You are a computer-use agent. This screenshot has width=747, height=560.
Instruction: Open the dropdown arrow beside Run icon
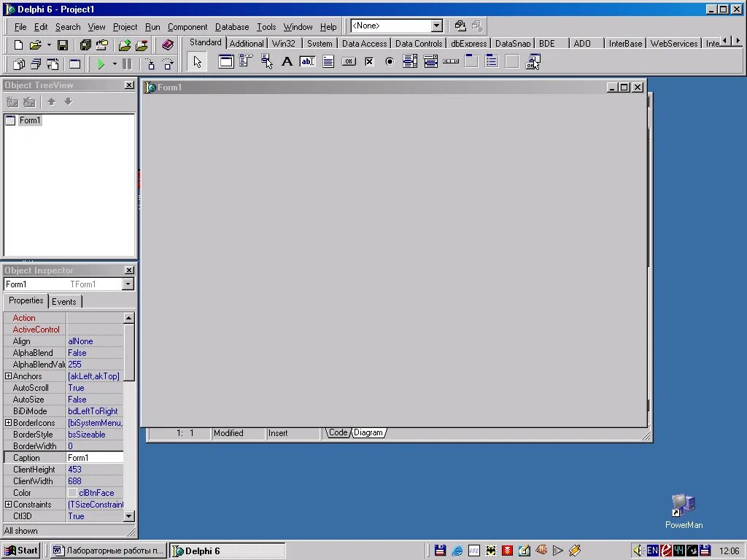click(x=115, y=64)
